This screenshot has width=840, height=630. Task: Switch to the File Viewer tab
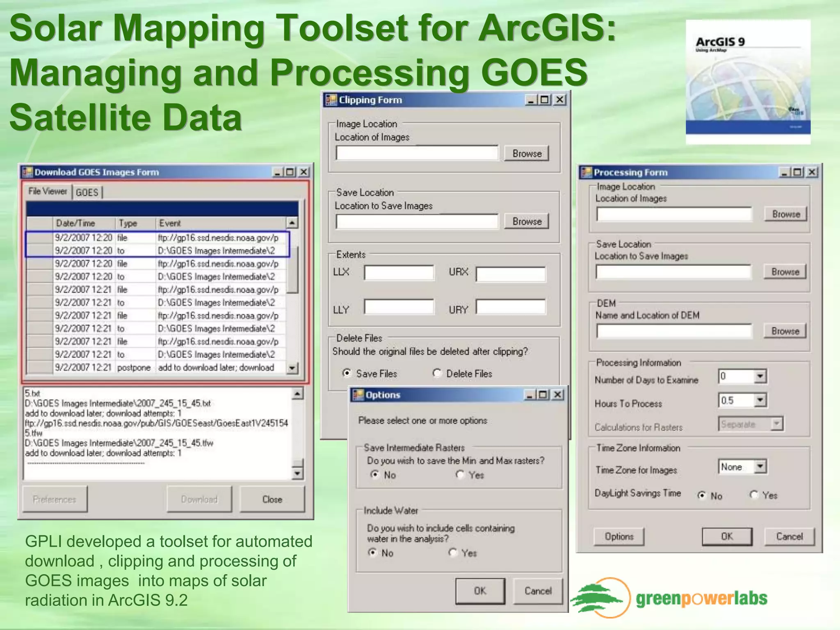[x=48, y=192]
